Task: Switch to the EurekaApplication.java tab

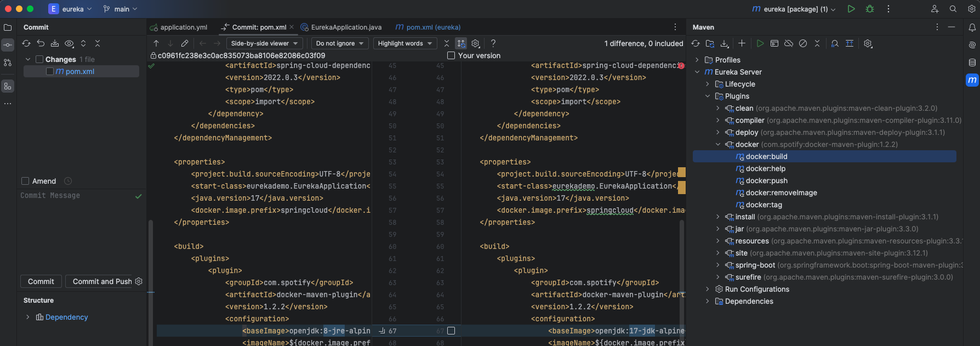Action: tap(341, 27)
